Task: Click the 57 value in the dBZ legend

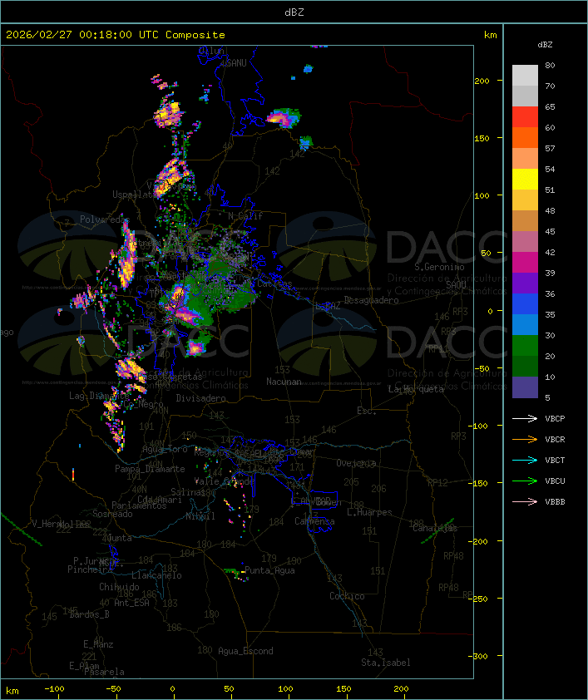Action: 550,148
